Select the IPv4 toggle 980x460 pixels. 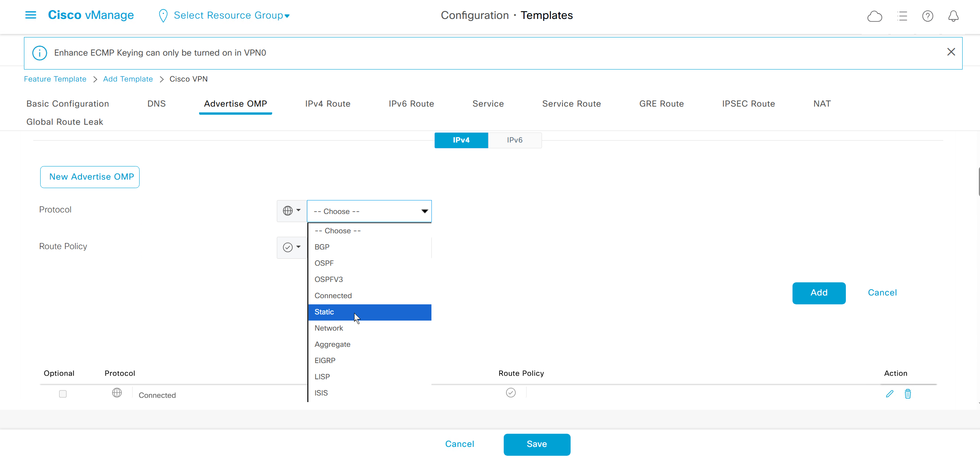(x=461, y=140)
